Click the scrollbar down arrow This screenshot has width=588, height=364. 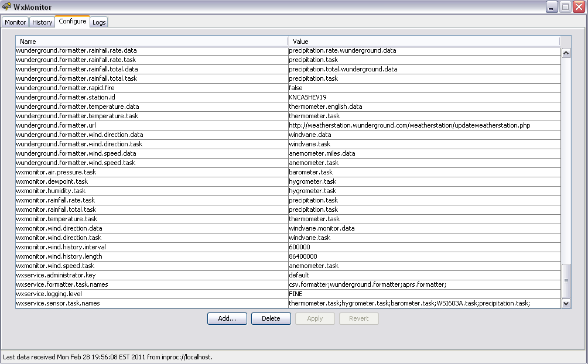click(566, 303)
